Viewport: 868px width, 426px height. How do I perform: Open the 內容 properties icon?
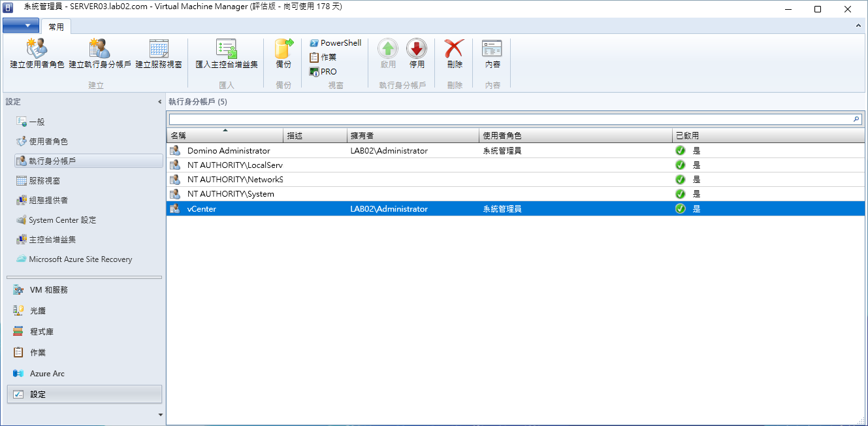coord(492,49)
